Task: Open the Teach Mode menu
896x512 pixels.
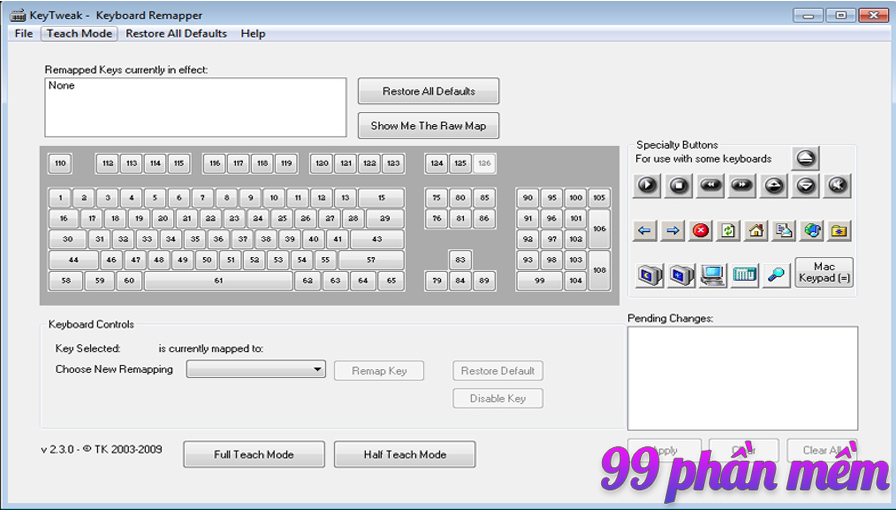Action: (80, 33)
